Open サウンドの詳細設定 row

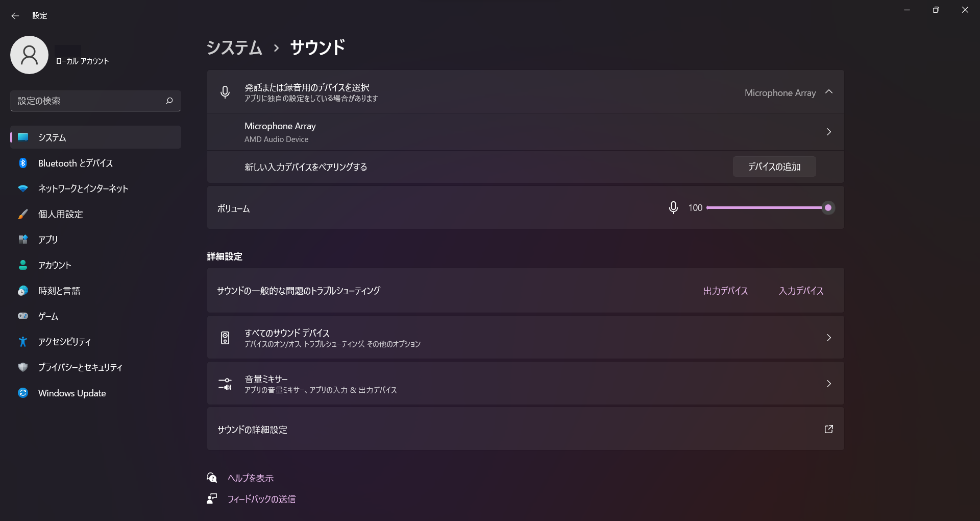525,429
